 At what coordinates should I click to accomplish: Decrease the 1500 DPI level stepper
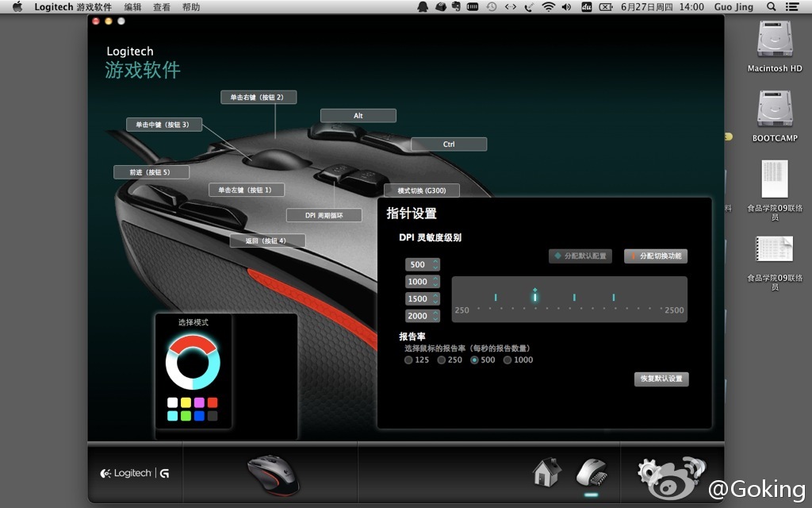[435, 302]
